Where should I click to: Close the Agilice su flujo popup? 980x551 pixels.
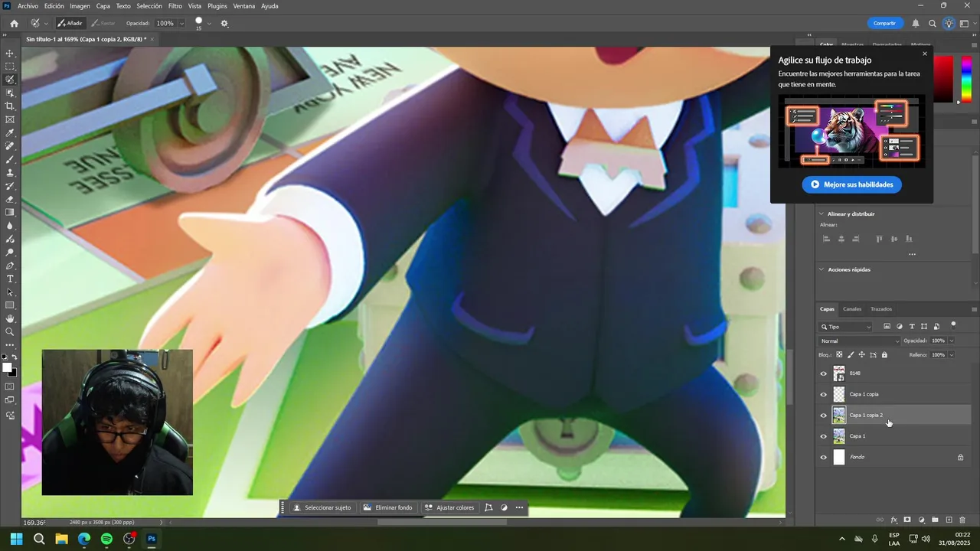click(x=925, y=54)
